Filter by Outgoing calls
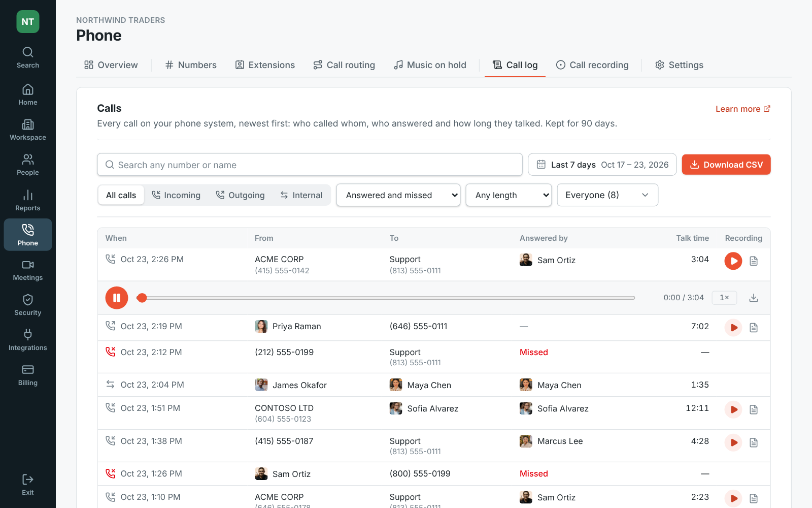The width and height of the screenshot is (812, 508). [x=240, y=195]
